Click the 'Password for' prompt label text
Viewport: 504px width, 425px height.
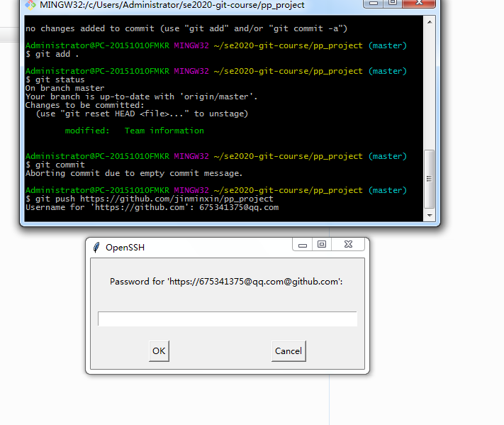226,282
